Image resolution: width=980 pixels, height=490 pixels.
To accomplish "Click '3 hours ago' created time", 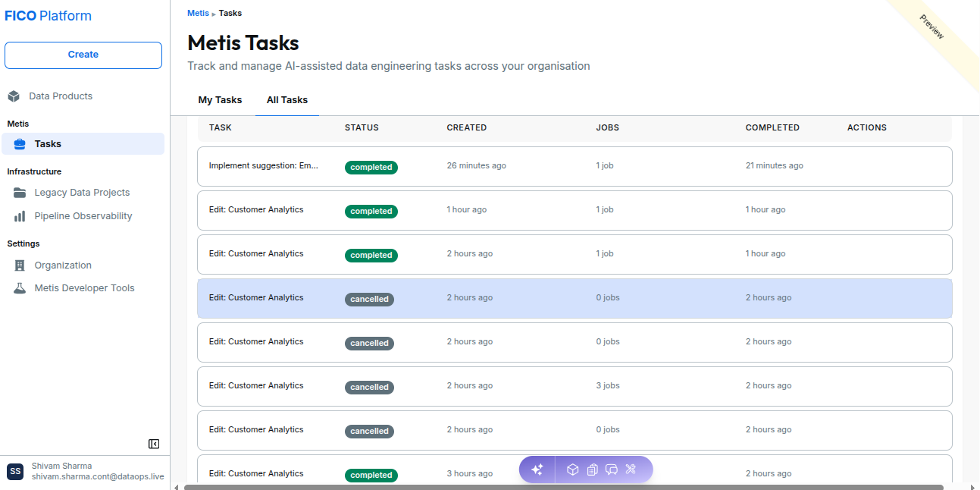I will point(470,473).
